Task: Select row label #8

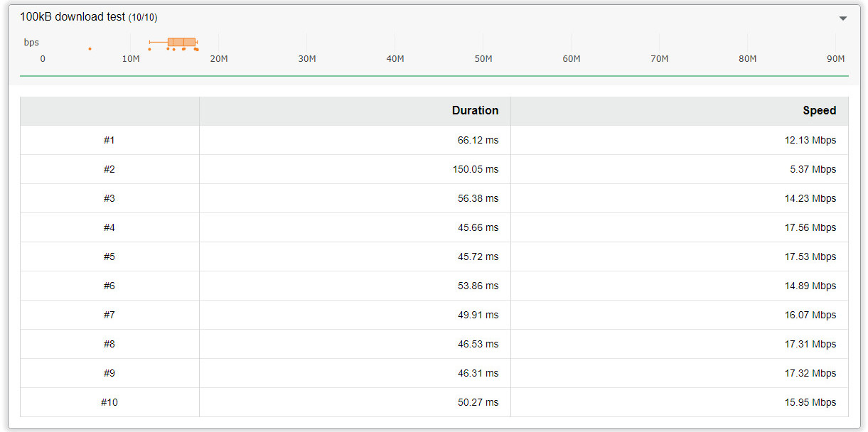Action: [x=109, y=344]
